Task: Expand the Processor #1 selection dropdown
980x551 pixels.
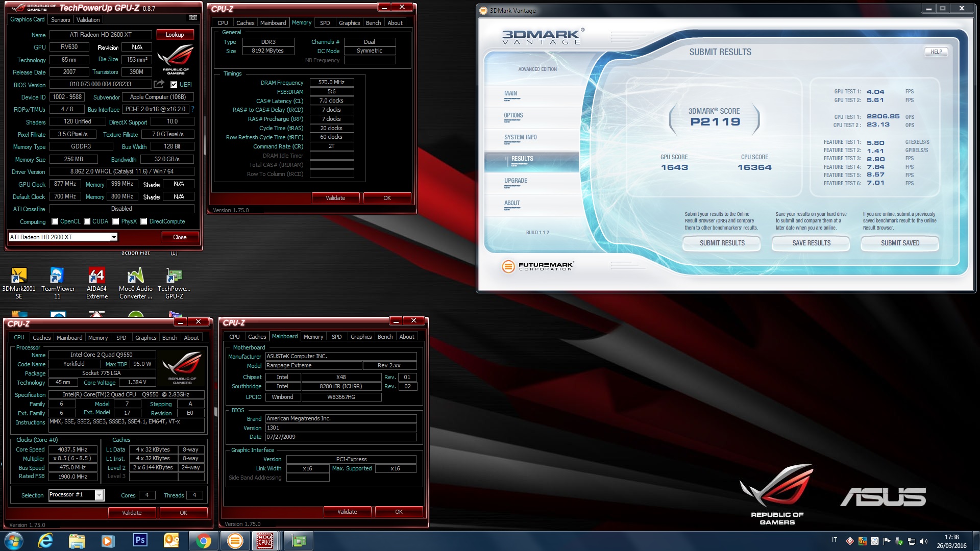Action: [x=99, y=495]
